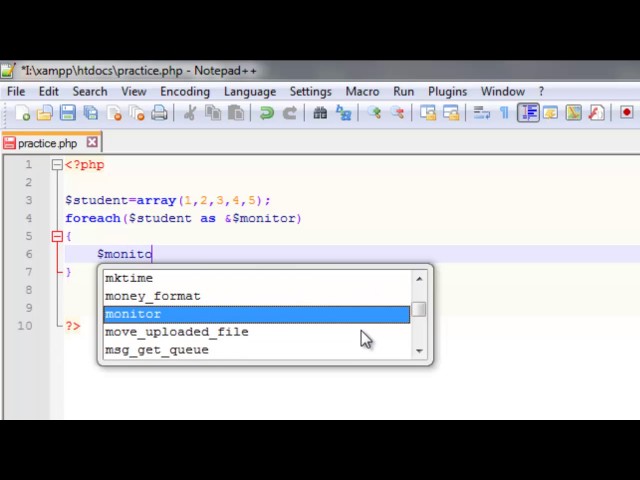Choose msg_get_queue from autocomplete list
This screenshot has height=480, width=640.
point(257,350)
